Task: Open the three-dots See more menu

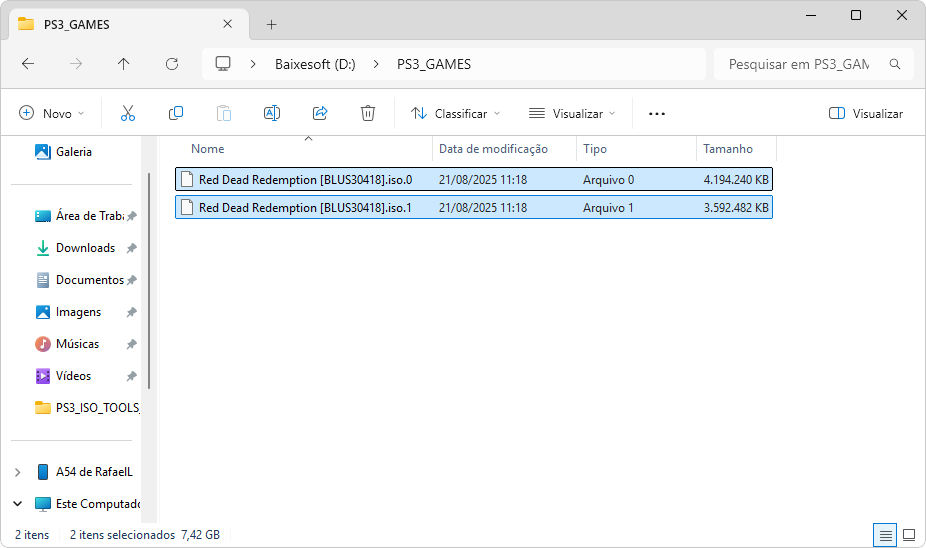Action: tap(657, 113)
